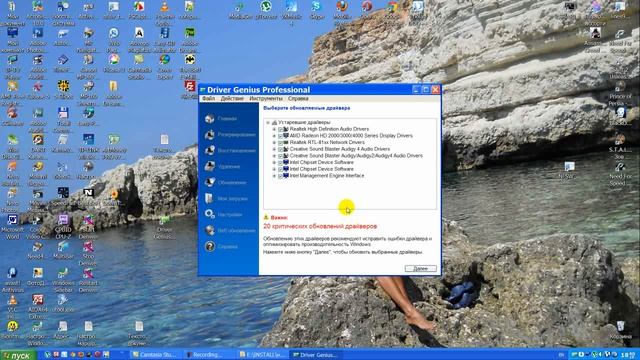Screen dimensions: 640x360
Task: Switch to Camtasia Studio taskbar window
Action: tap(155, 355)
